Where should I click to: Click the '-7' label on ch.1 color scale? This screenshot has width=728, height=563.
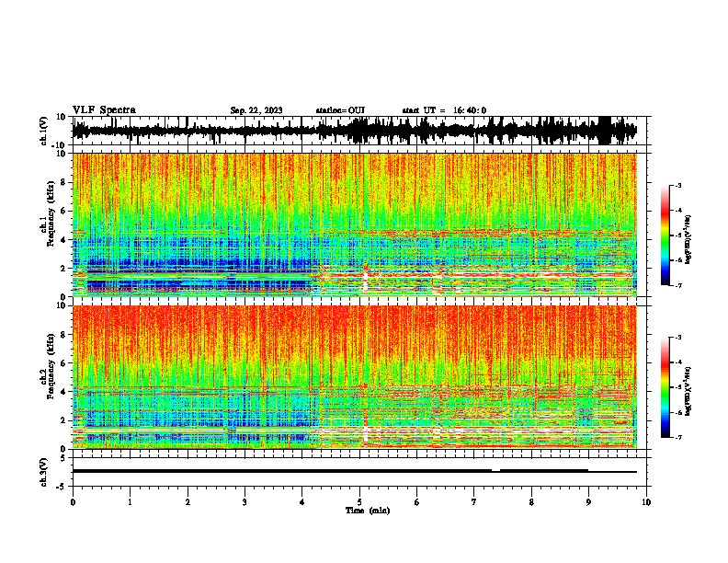tap(677, 285)
